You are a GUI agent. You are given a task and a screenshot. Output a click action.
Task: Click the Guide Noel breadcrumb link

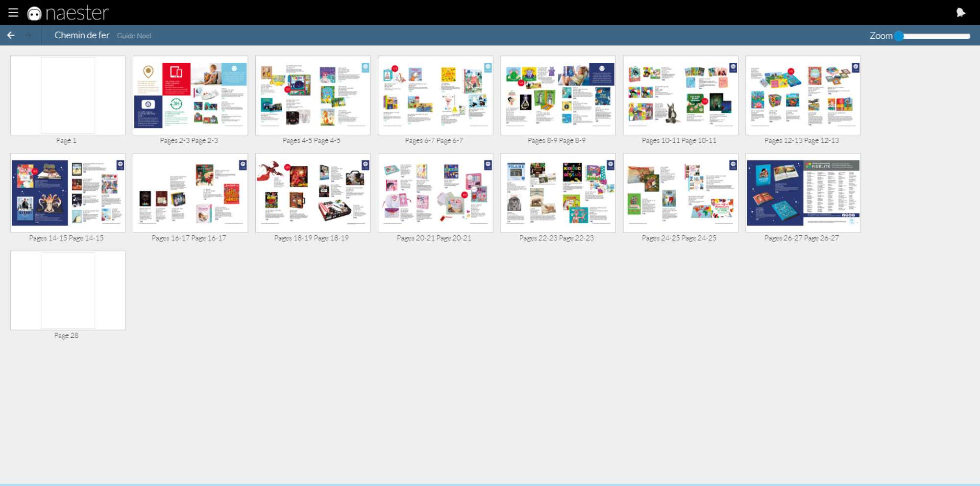coord(134,36)
